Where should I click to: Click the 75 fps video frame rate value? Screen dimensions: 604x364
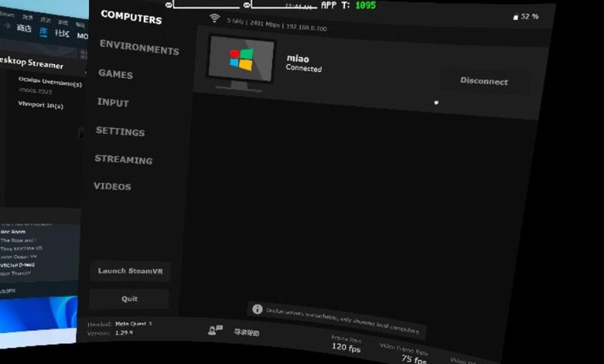414,359
